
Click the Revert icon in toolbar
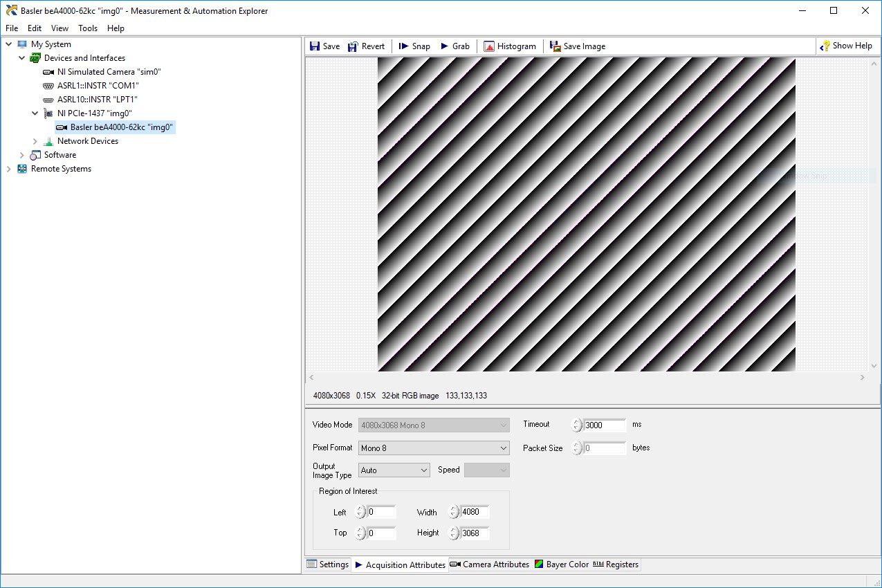coord(353,46)
